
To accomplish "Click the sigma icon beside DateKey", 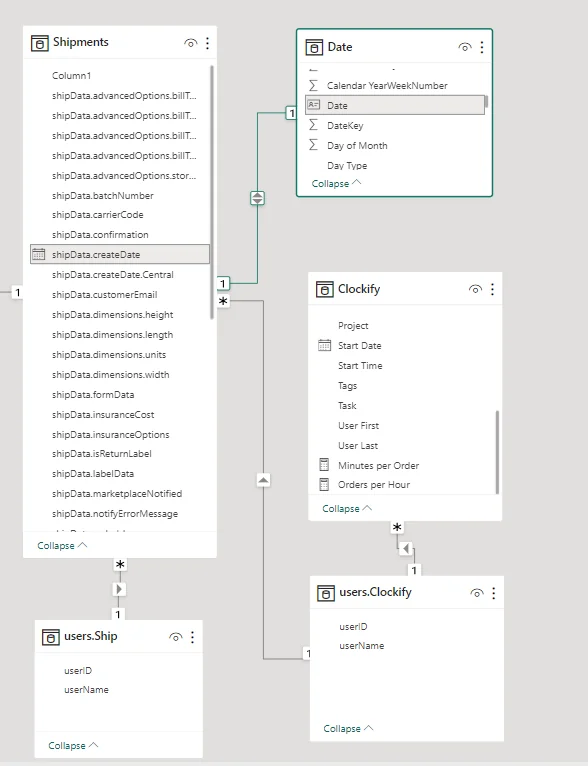I will [x=314, y=125].
